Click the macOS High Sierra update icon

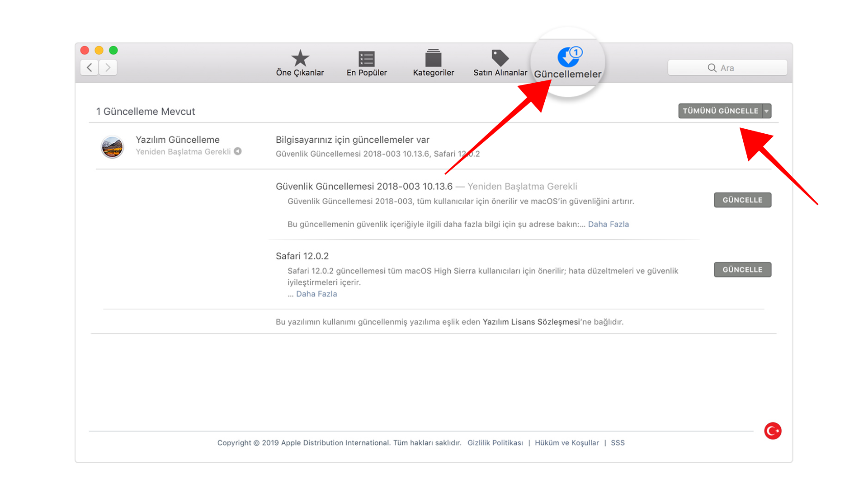point(112,147)
